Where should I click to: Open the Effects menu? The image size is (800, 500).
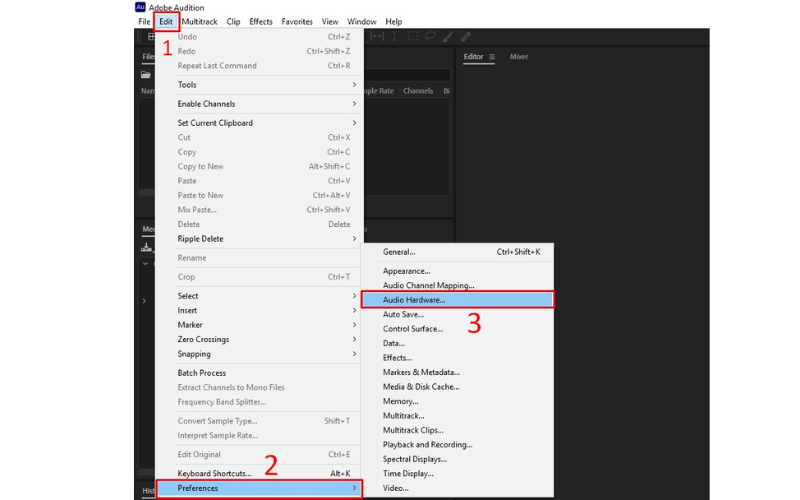point(261,21)
